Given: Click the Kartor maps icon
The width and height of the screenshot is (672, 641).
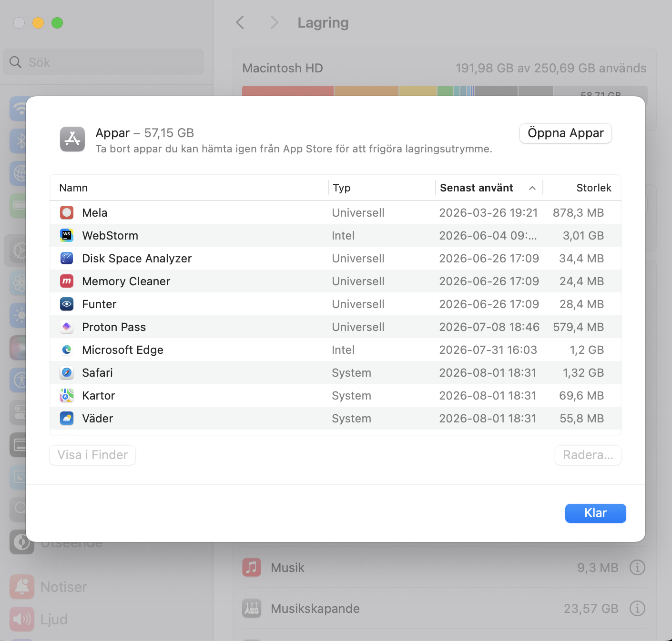Looking at the screenshot, I should coord(67,395).
